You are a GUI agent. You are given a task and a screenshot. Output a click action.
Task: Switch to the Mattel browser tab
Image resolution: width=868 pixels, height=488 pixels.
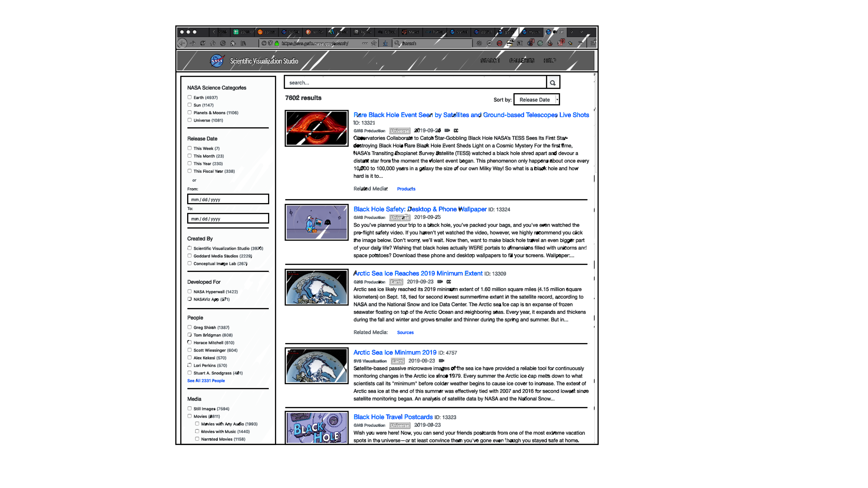[x=410, y=32]
